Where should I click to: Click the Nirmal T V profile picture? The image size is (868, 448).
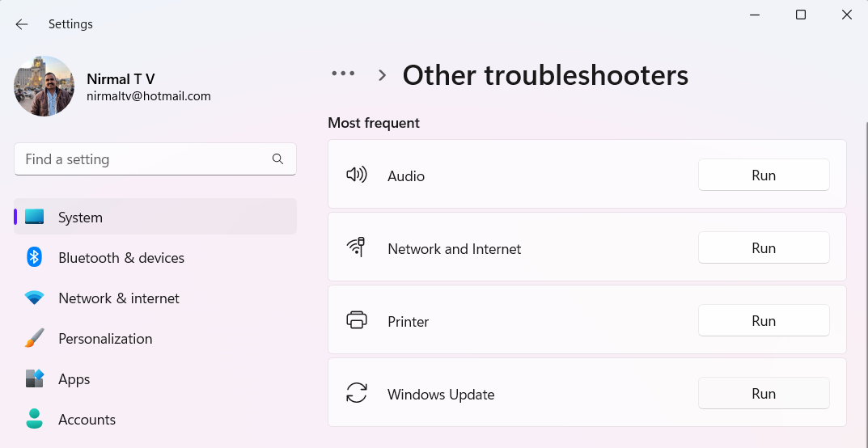pos(44,86)
